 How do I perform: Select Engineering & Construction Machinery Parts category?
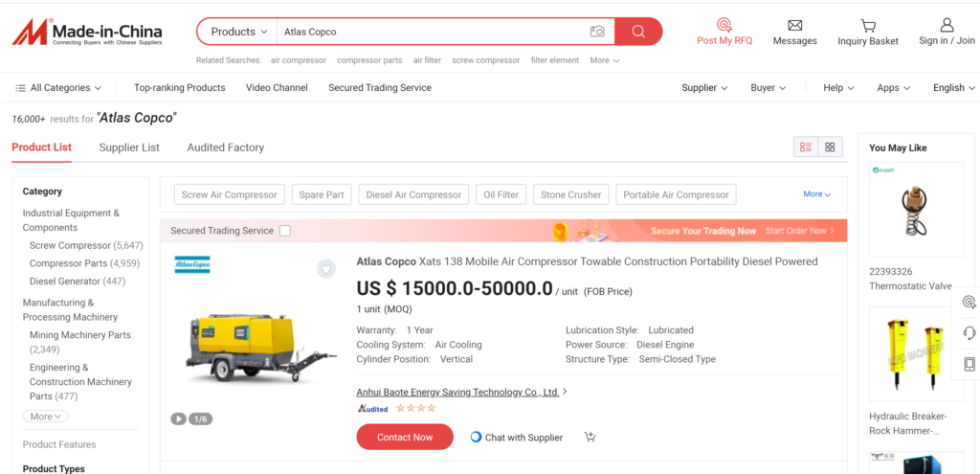80,381
